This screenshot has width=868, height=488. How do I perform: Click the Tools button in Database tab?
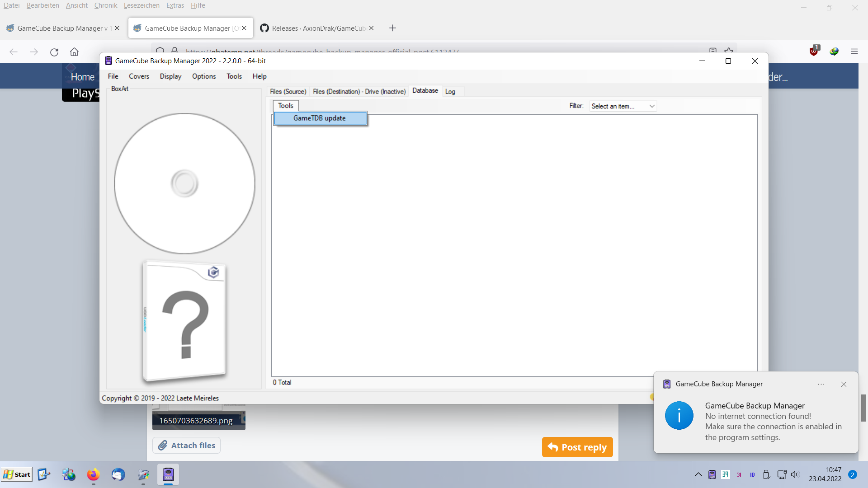tap(286, 106)
